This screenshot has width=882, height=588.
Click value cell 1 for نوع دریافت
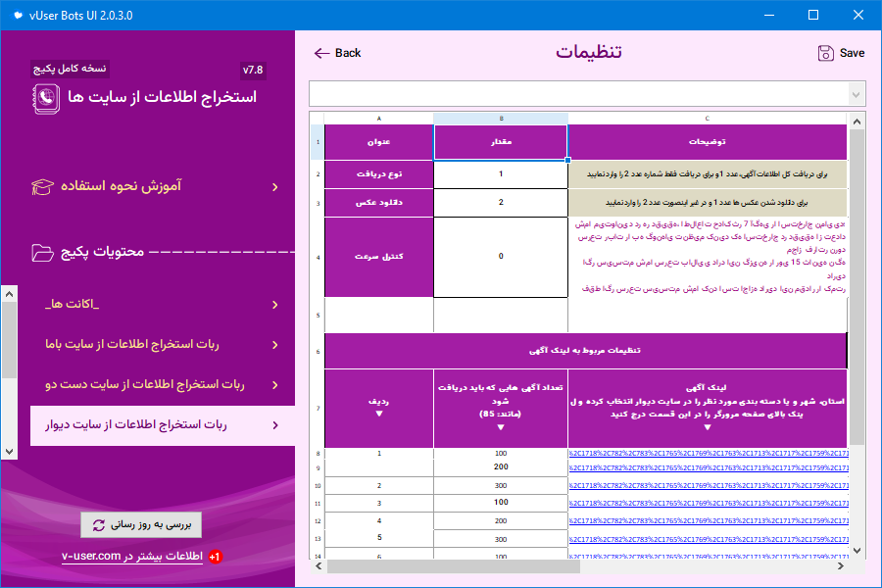tap(501, 174)
